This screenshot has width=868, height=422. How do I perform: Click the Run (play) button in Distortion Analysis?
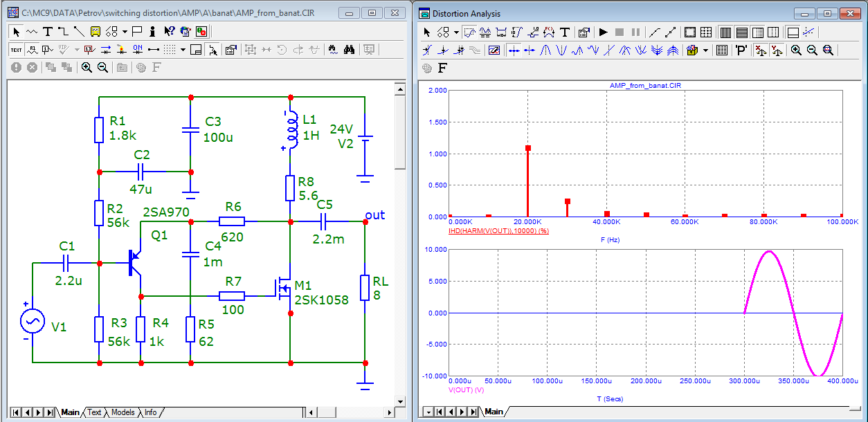coord(603,32)
